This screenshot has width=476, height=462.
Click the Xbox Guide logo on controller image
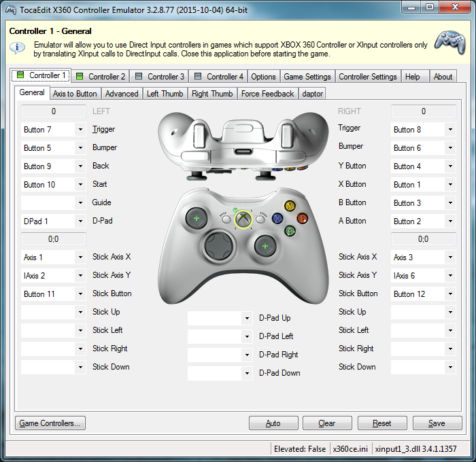tap(243, 219)
